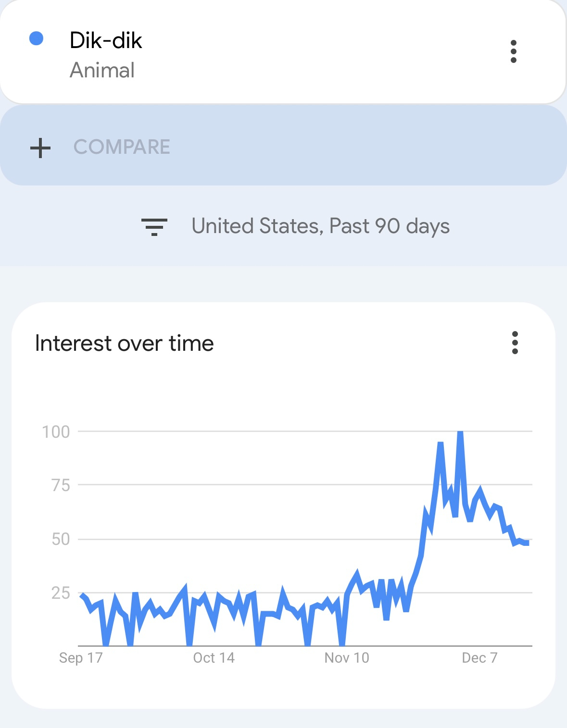This screenshot has height=728, width=567.
Task: Tap the filter icon beside United States
Action: coord(154,226)
